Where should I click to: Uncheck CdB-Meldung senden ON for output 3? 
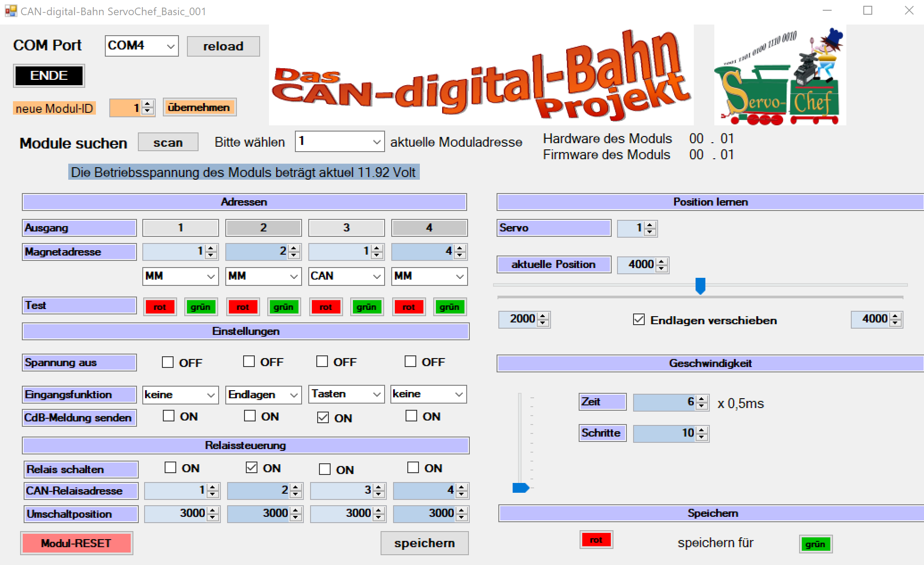tap(323, 417)
